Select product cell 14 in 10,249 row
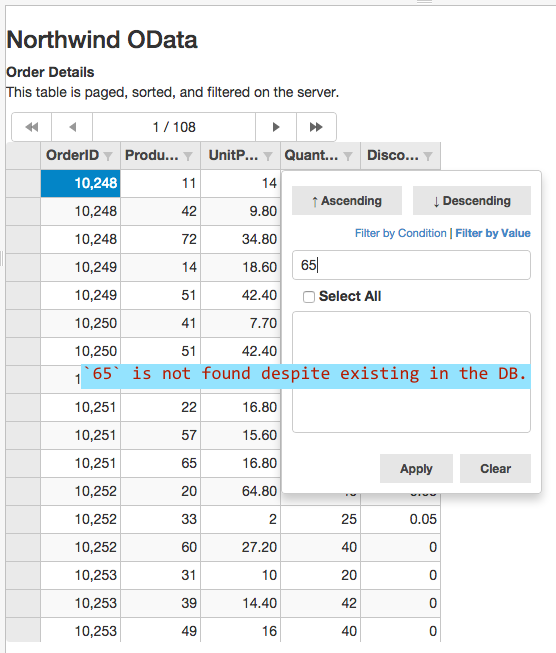Viewport: 556px width, 653px height. [x=160, y=267]
